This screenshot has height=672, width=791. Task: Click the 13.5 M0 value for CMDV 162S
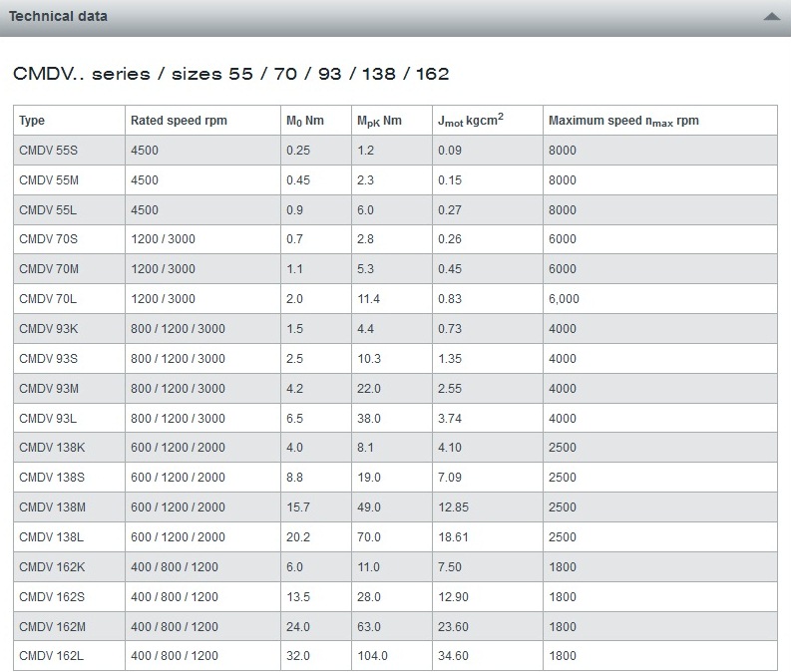(298, 596)
